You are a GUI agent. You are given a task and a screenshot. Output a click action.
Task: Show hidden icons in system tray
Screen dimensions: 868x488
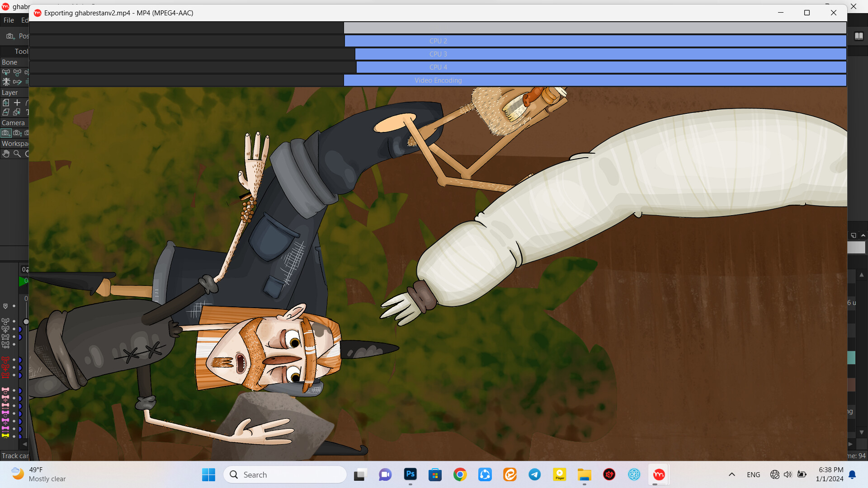point(731,474)
